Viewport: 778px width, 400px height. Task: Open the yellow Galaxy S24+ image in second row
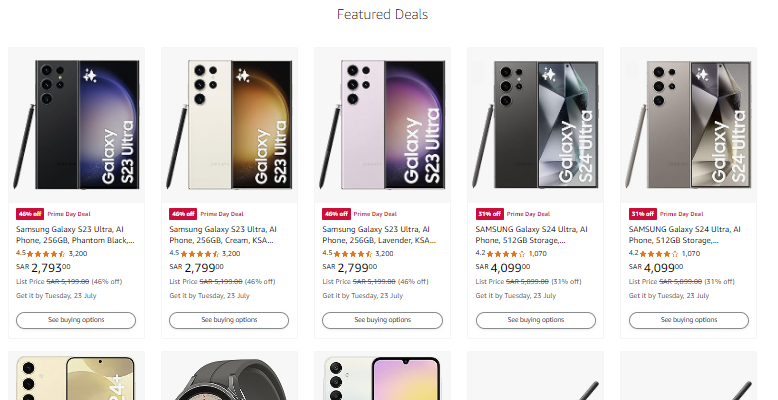[76, 380]
